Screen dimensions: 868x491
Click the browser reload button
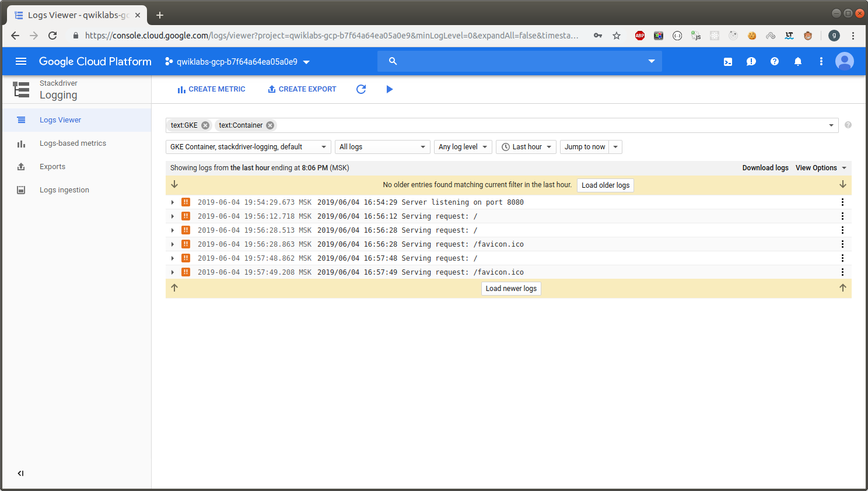coord(52,36)
